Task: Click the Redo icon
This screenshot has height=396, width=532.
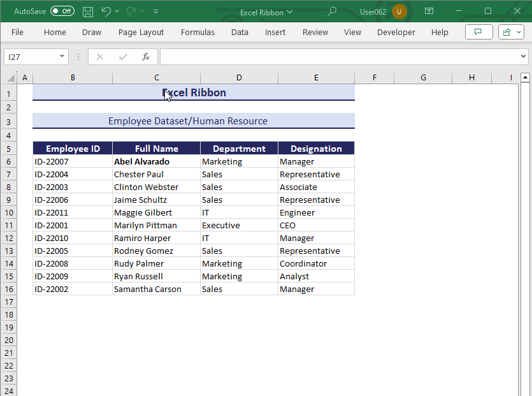Action: point(130,11)
